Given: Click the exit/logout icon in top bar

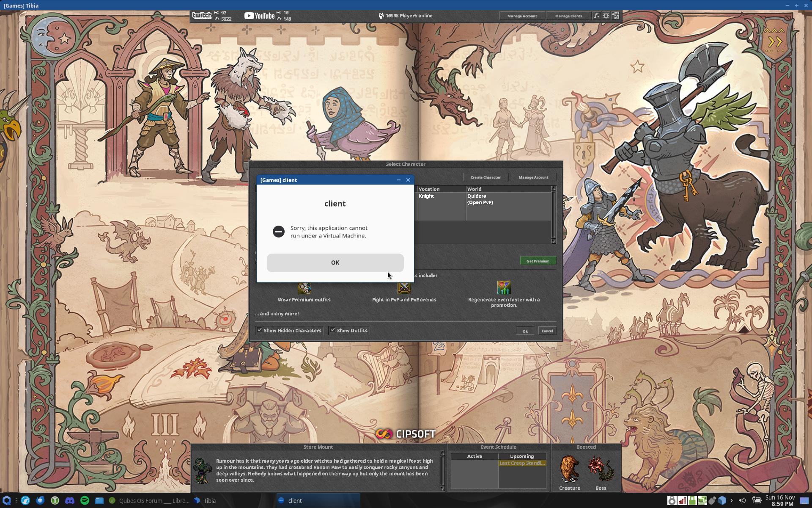Looking at the screenshot, I should point(616,16).
